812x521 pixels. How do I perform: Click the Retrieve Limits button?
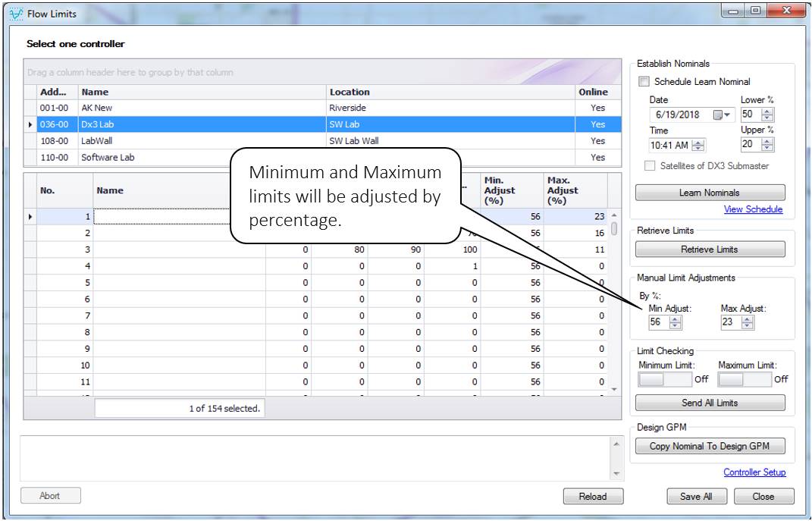point(710,249)
